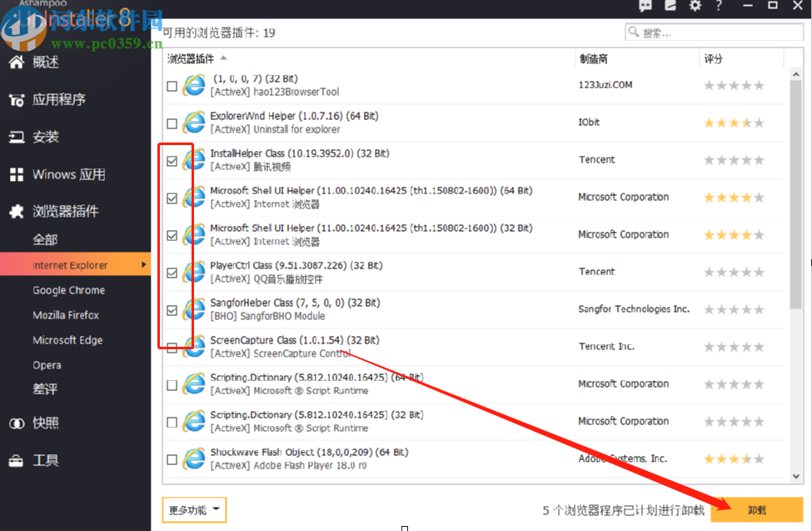The image size is (812, 531).
Task: Check Scripting.Dictionary 32 Bit checkbox
Action: 172,422
